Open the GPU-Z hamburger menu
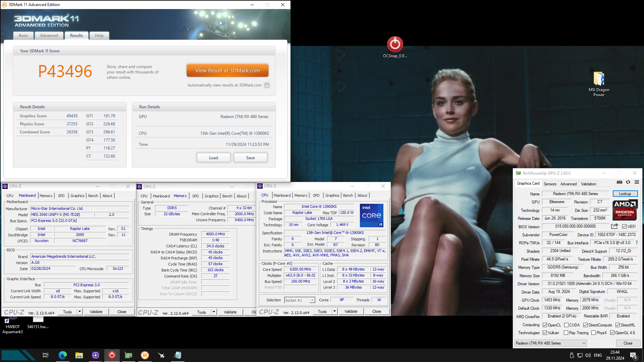 [x=637, y=182]
